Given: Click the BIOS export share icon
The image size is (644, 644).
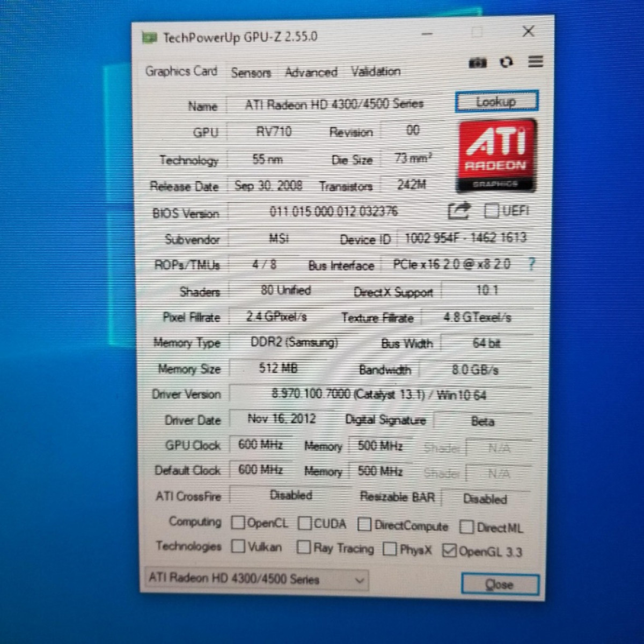Looking at the screenshot, I should point(459,210).
